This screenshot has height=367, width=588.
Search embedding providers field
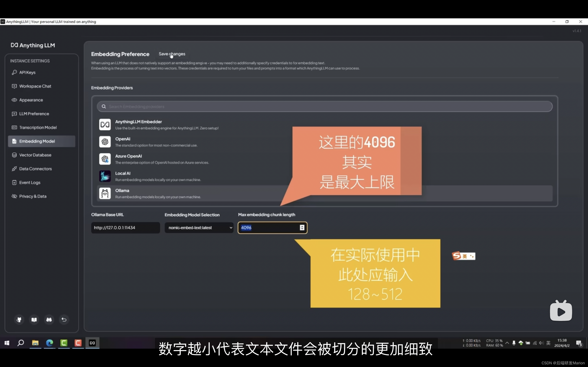pyautogui.click(x=324, y=107)
